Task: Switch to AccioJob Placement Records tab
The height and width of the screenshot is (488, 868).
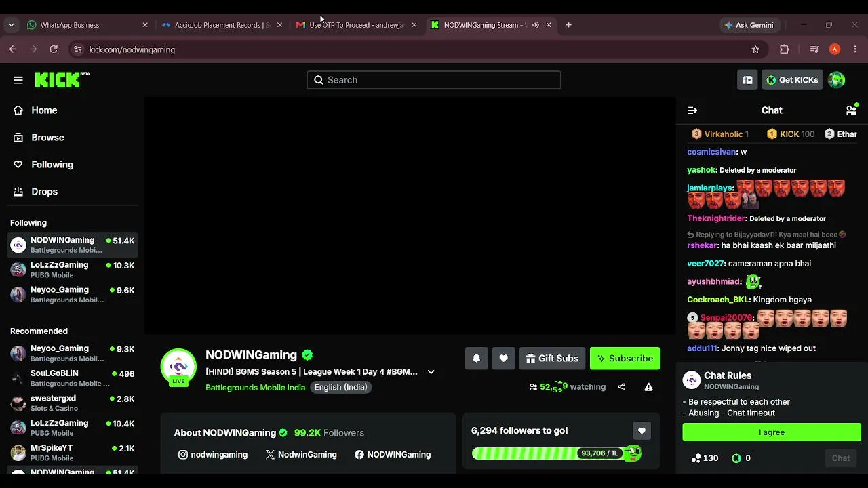Action: pos(222,25)
